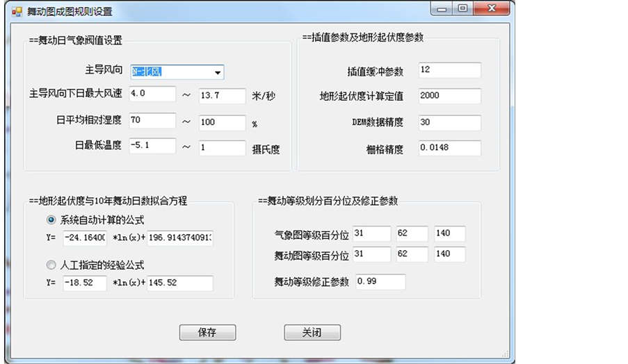Close the dialog using the red X
The image size is (628, 364).
tap(491, 8)
